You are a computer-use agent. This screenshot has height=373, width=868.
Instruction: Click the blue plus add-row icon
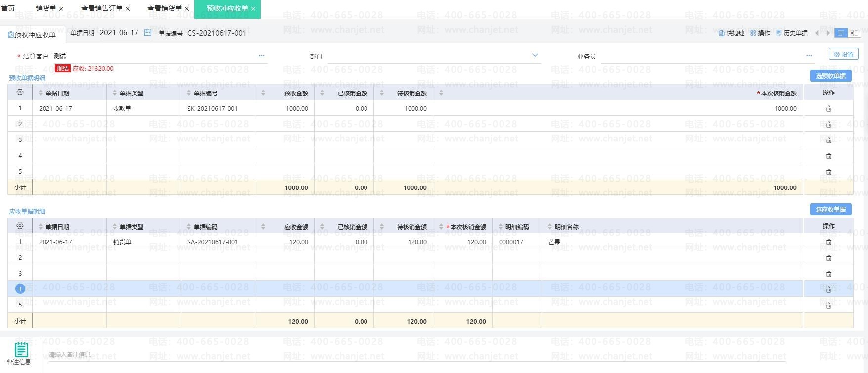point(20,289)
